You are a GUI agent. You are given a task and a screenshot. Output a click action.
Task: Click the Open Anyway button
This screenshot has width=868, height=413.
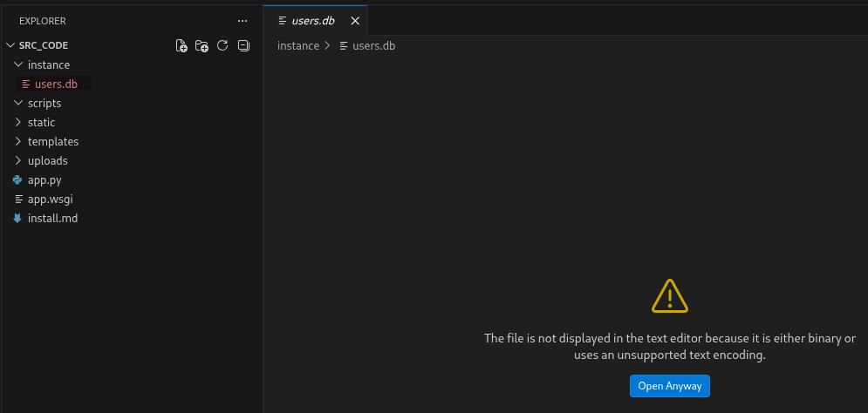[x=670, y=386]
